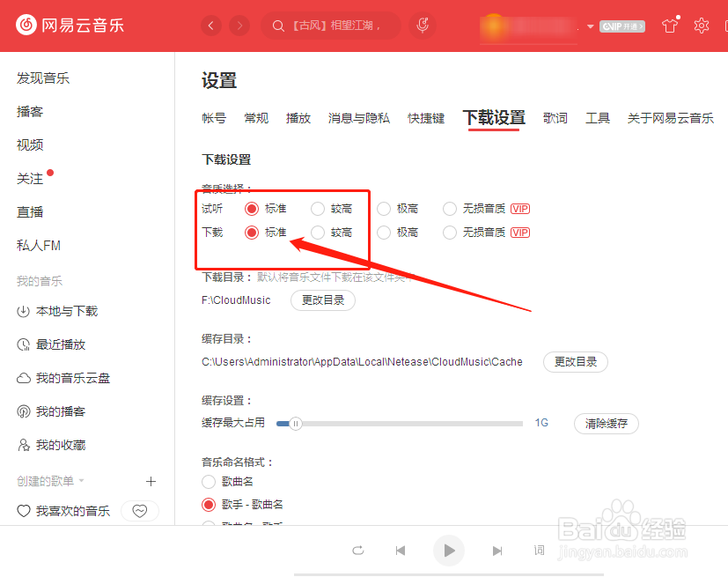
Task: Open 最近播放 in sidebar
Action: click(x=51, y=344)
